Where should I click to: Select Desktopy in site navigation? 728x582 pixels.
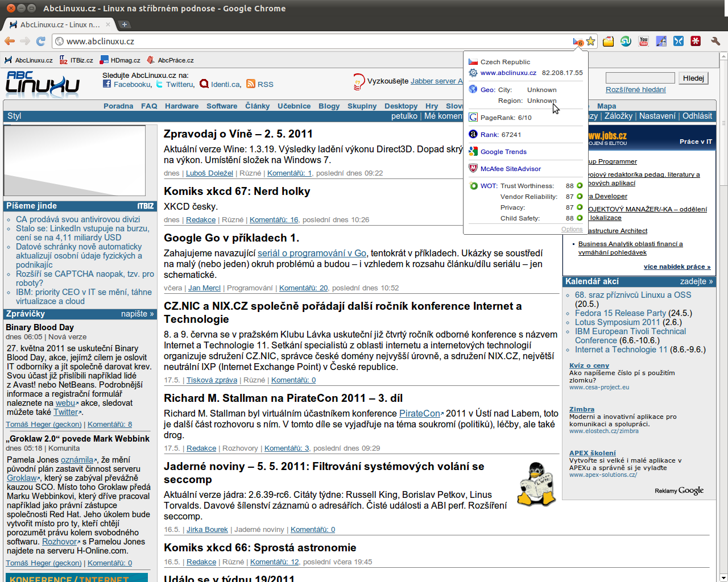(x=401, y=106)
